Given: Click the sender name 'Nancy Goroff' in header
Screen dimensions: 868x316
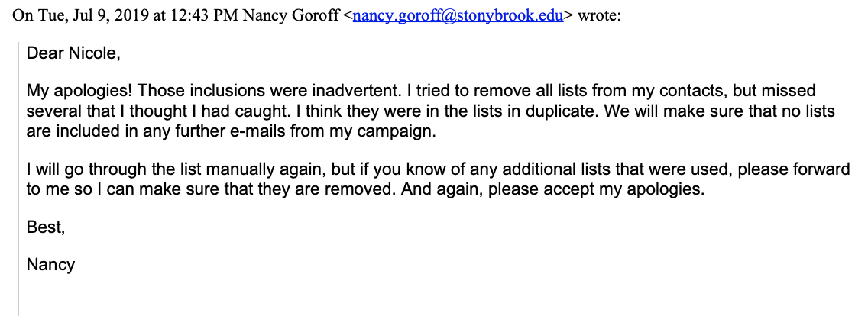Looking at the screenshot, I should (291, 15).
